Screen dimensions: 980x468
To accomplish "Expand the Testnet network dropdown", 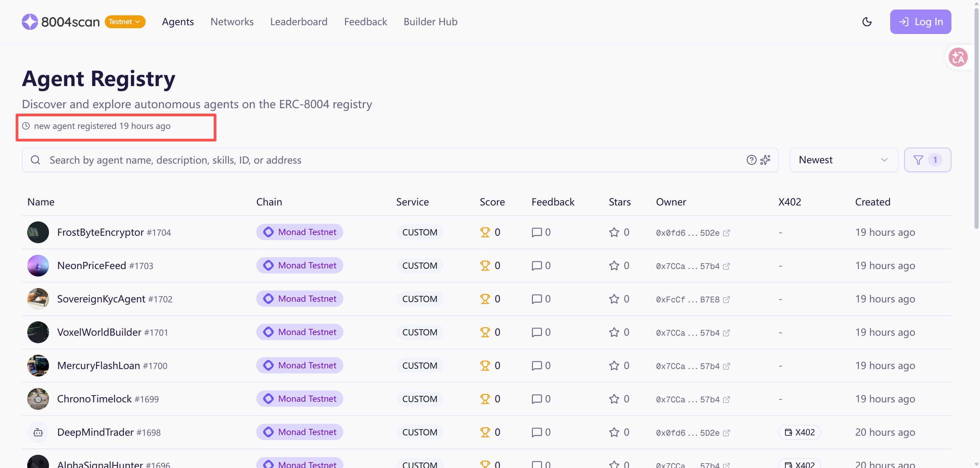I will [x=125, y=22].
